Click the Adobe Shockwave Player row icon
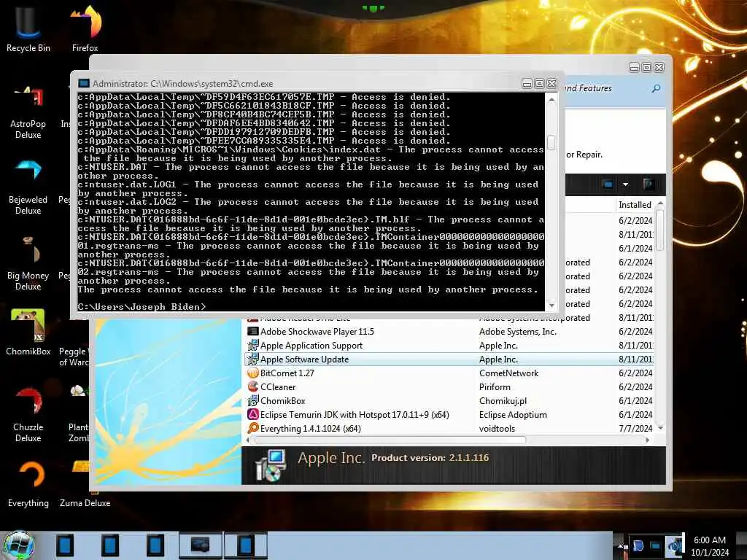The width and height of the screenshot is (747, 560). pos(253,332)
